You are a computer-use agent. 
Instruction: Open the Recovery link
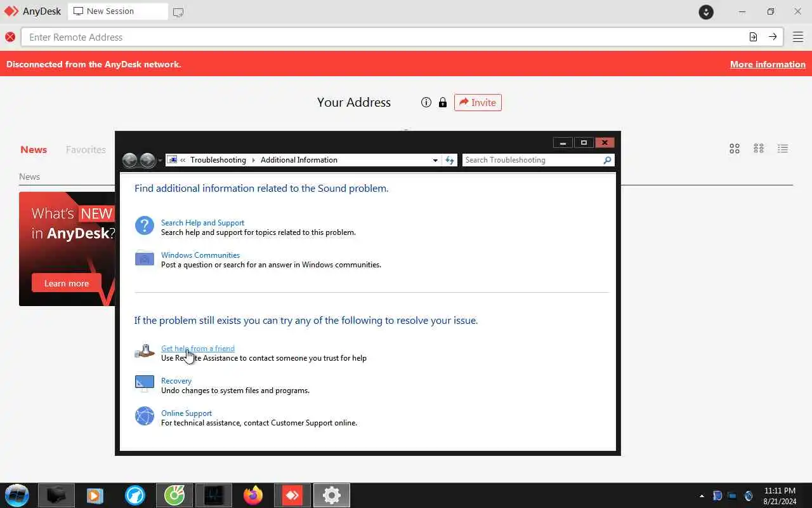pyautogui.click(x=176, y=381)
